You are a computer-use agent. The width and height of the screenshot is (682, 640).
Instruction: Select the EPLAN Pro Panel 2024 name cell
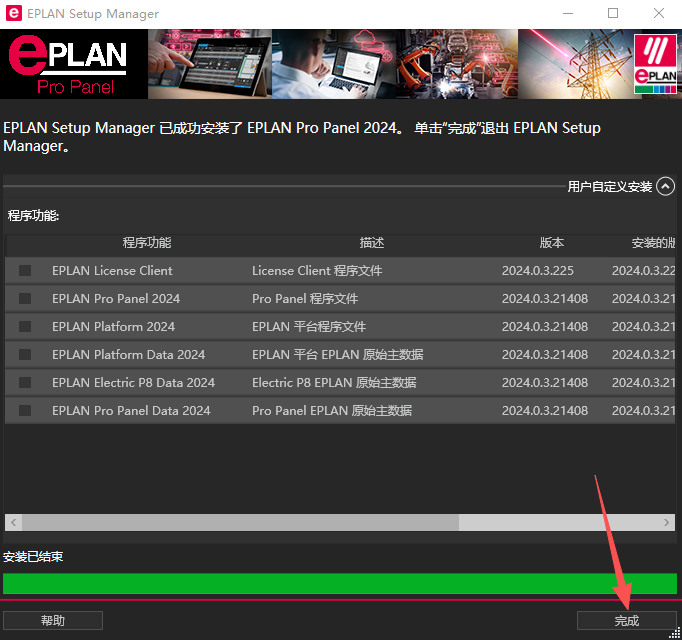click(116, 298)
